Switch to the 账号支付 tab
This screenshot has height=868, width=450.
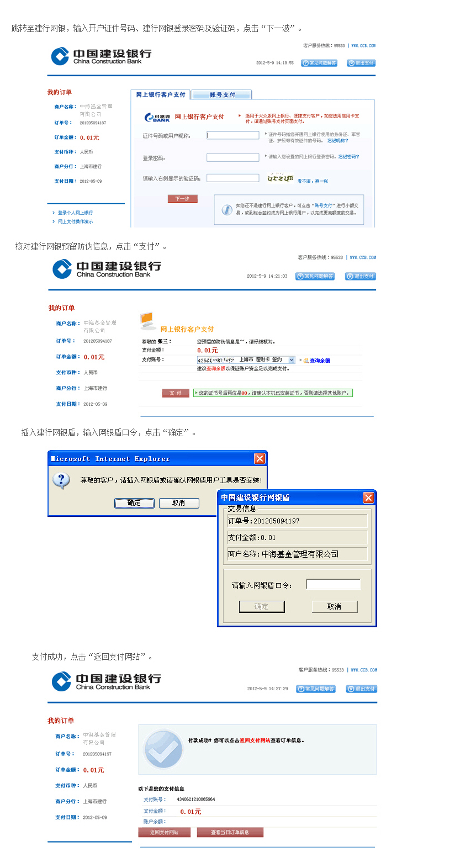(x=222, y=95)
